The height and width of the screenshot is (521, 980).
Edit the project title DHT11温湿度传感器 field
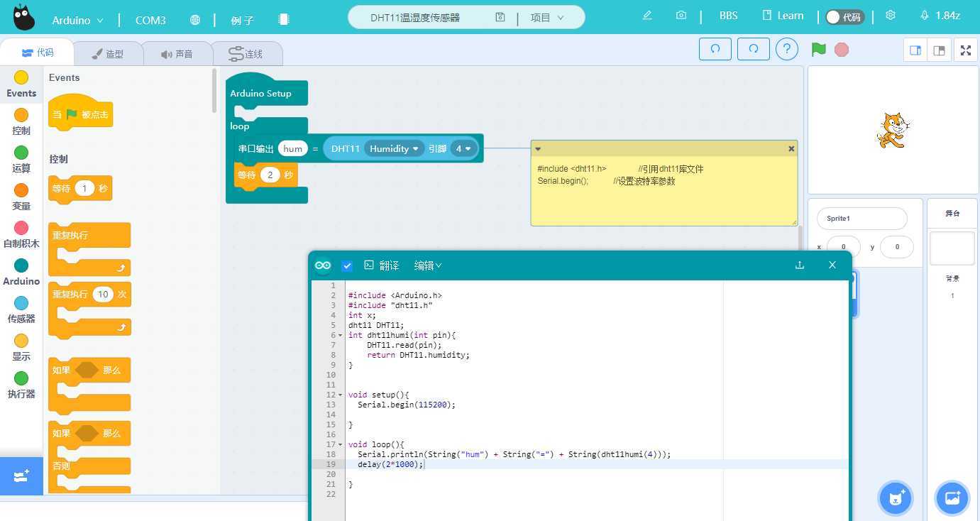(415, 17)
